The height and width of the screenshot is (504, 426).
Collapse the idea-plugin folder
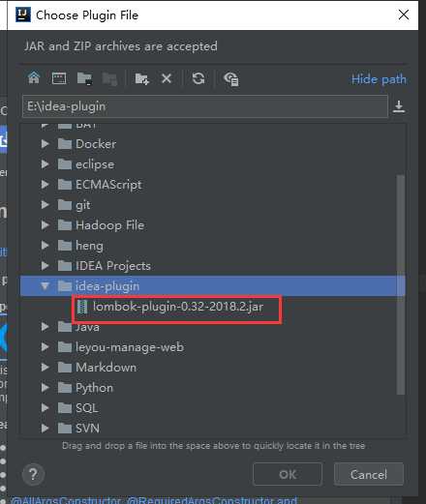[46, 286]
